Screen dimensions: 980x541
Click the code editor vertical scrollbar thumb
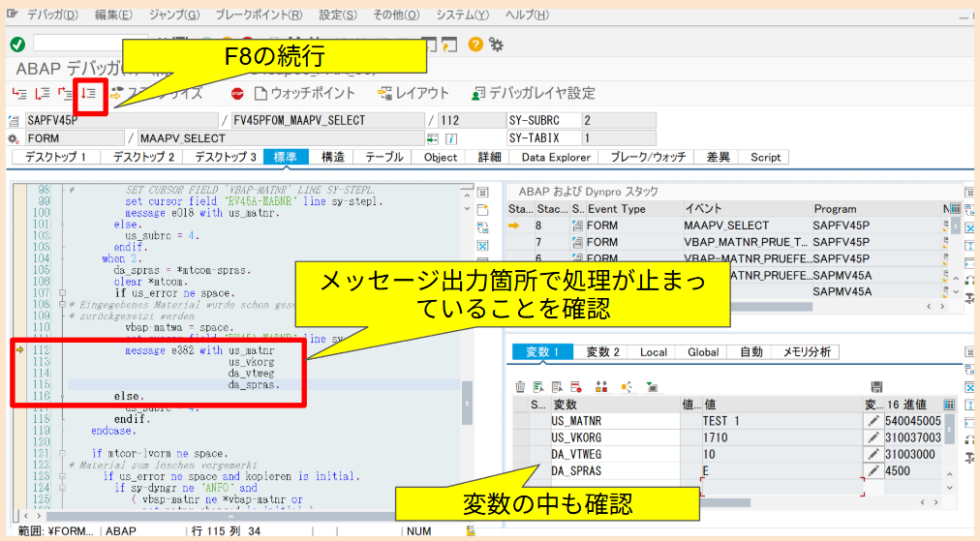coord(467,403)
